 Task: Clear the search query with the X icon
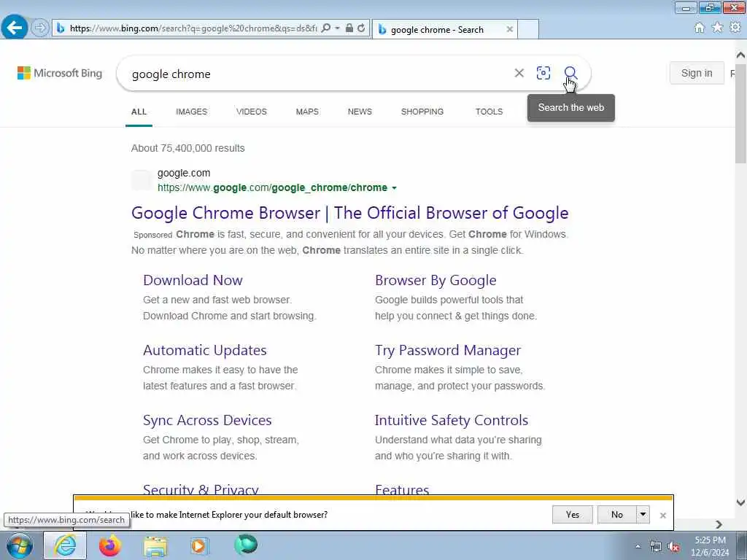(x=519, y=73)
